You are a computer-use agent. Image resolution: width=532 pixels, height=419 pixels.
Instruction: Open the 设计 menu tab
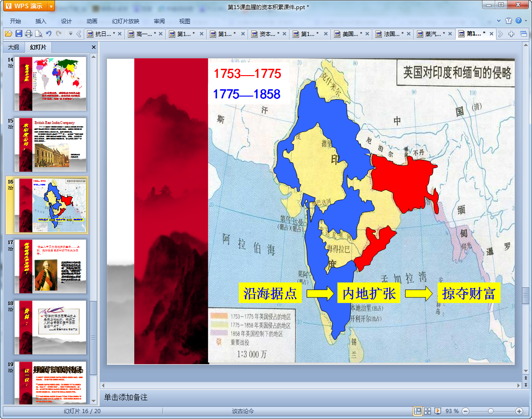pos(66,21)
